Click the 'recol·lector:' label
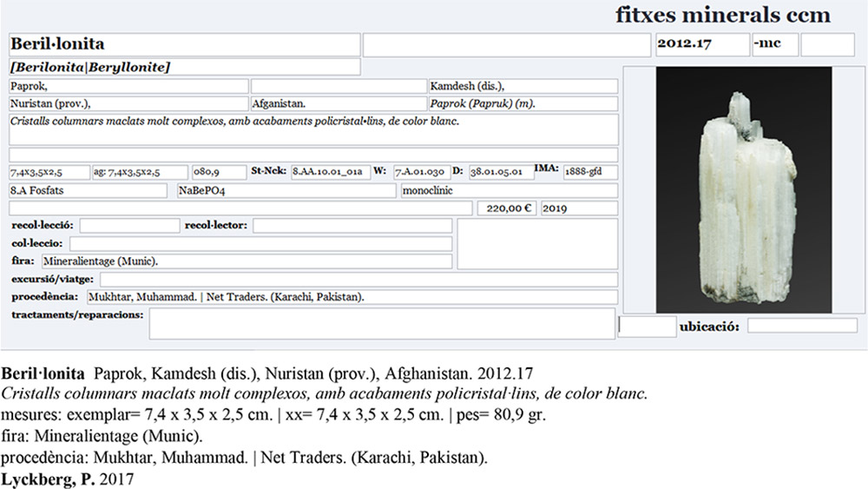The image size is (868, 489). click(x=216, y=226)
